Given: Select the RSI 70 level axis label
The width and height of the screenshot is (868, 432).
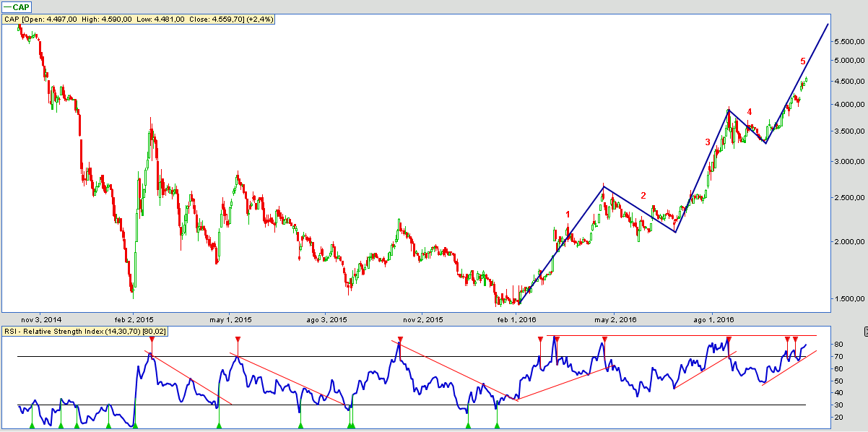Looking at the screenshot, I should tap(836, 357).
